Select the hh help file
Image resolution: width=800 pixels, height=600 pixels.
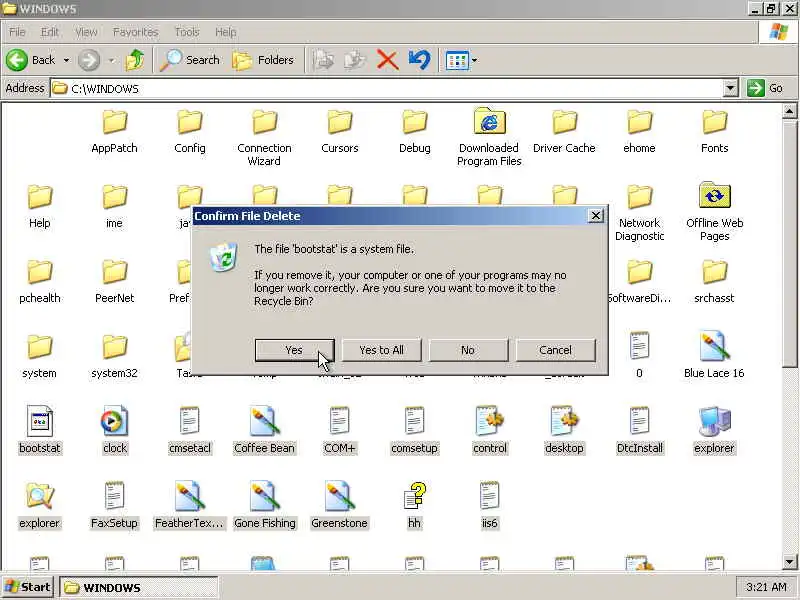click(x=414, y=505)
